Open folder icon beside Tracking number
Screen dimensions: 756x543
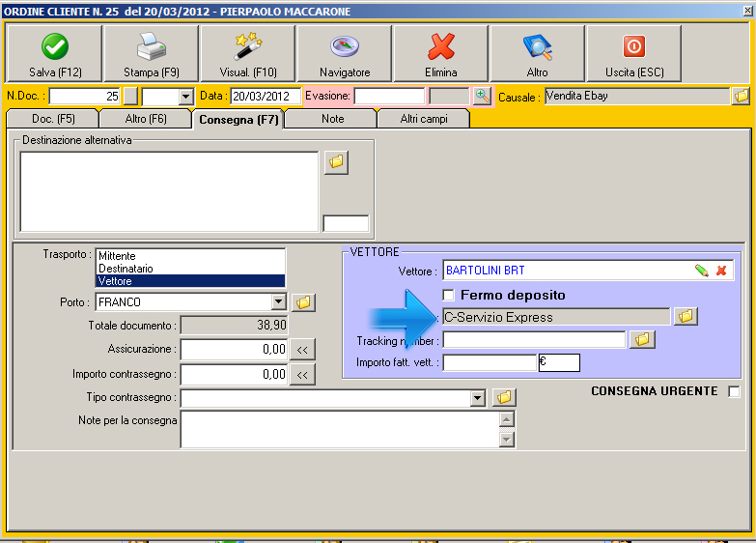point(642,340)
